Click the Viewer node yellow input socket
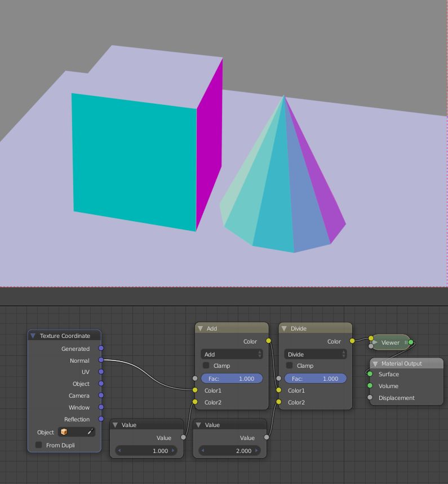This screenshot has height=484, width=448. click(x=371, y=338)
